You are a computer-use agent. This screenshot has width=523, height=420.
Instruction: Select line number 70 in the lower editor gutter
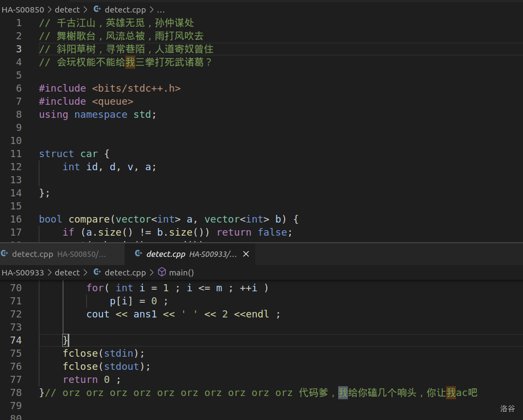coord(16,287)
